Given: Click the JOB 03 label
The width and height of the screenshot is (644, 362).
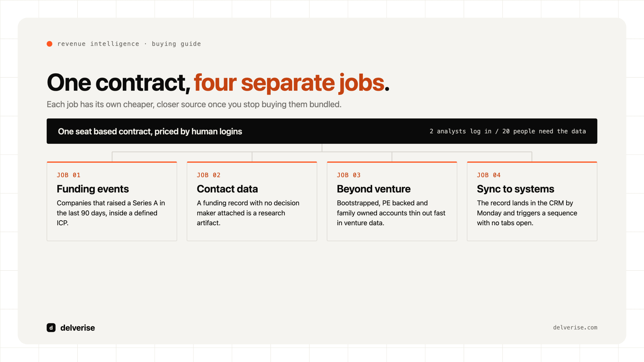Looking at the screenshot, I should point(349,175).
